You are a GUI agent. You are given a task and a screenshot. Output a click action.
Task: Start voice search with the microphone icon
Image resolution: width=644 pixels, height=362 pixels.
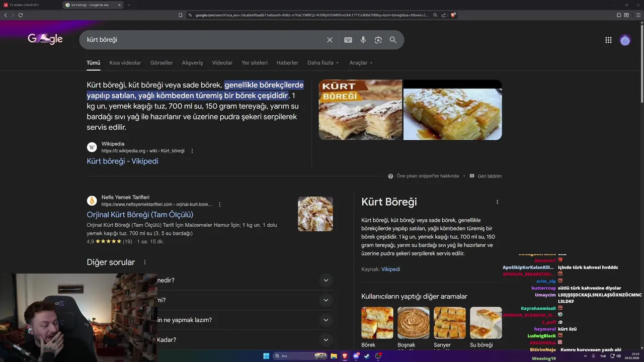pos(363,40)
